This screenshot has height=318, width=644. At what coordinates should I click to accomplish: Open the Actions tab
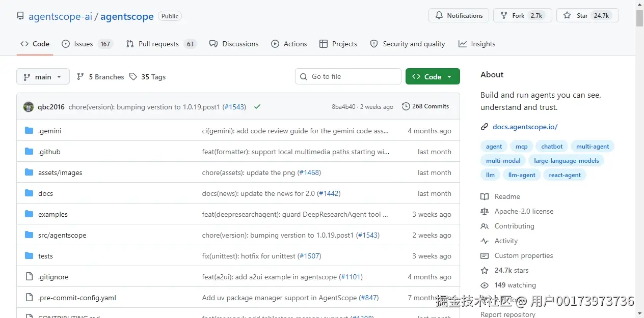coord(289,44)
